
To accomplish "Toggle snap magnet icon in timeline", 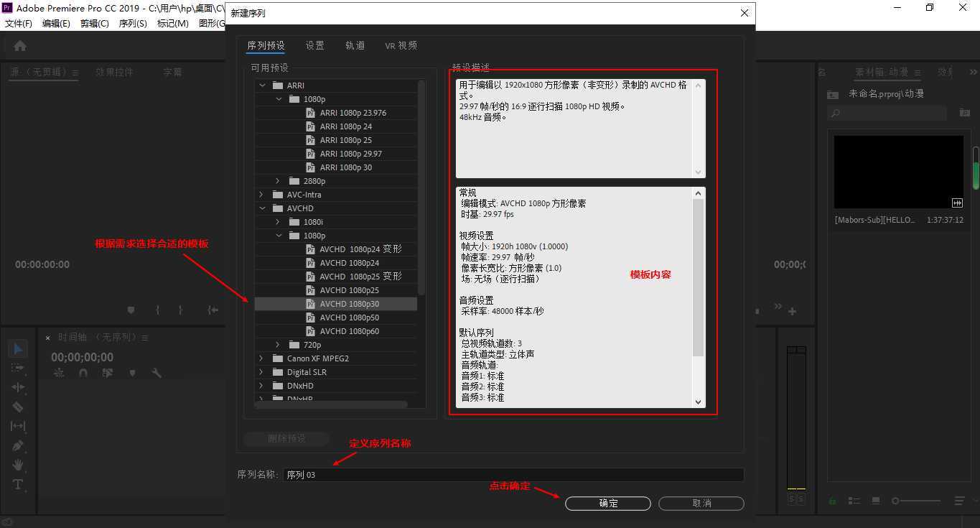I will point(83,373).
